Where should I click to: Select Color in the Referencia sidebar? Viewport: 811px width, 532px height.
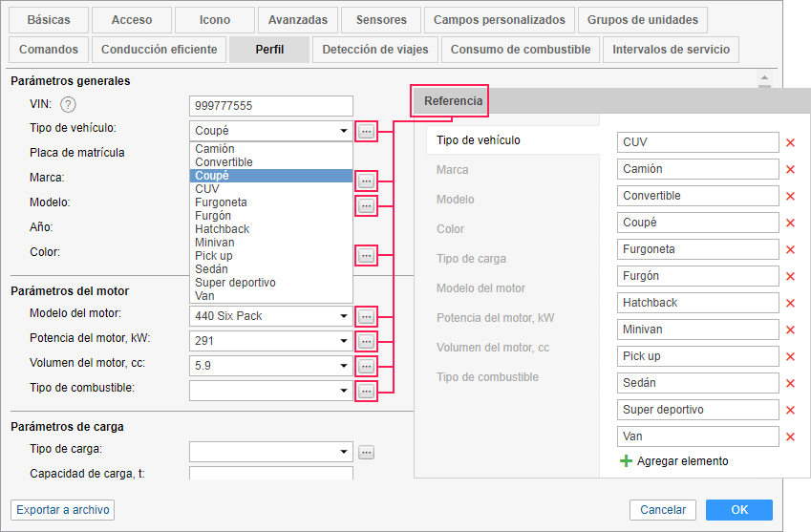coord(451,229)
